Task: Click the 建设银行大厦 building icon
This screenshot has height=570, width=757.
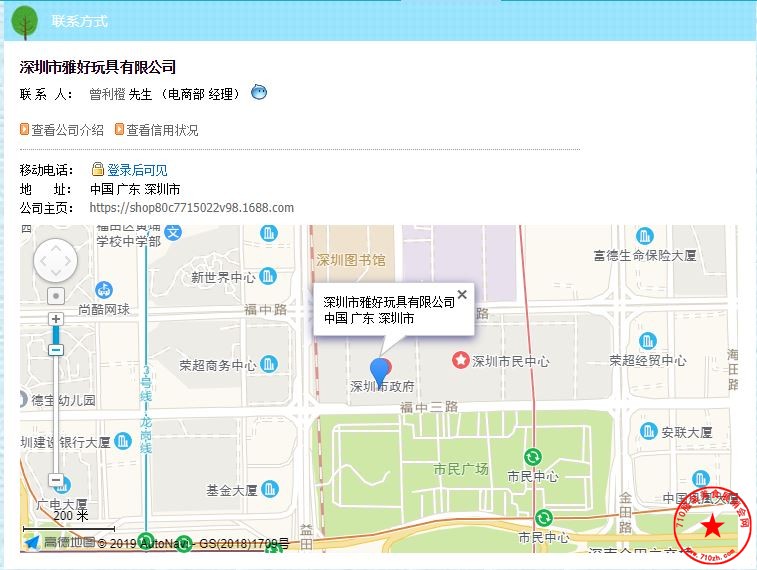Action: click(x=123, y=441)
